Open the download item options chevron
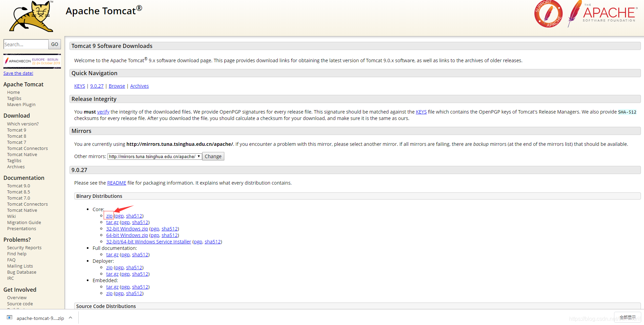Image resolution: width=644 pixels, height=325 pixels. point(70,318)
